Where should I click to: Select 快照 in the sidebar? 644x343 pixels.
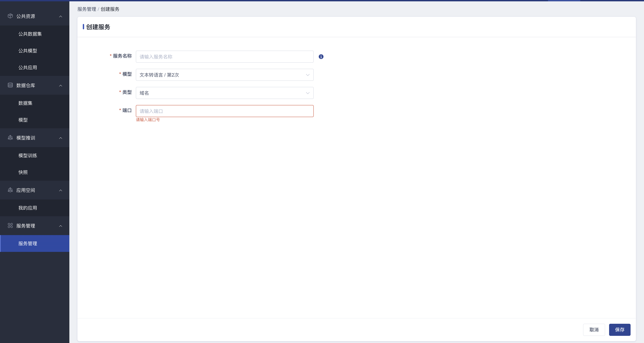click(23, 172)
